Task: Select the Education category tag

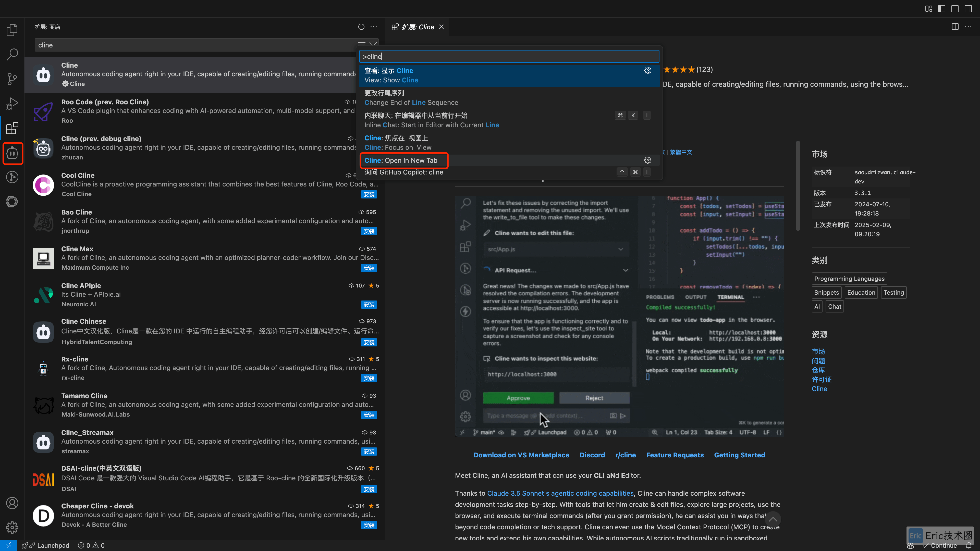Action: pyautogui.click(x=861, y=292)
